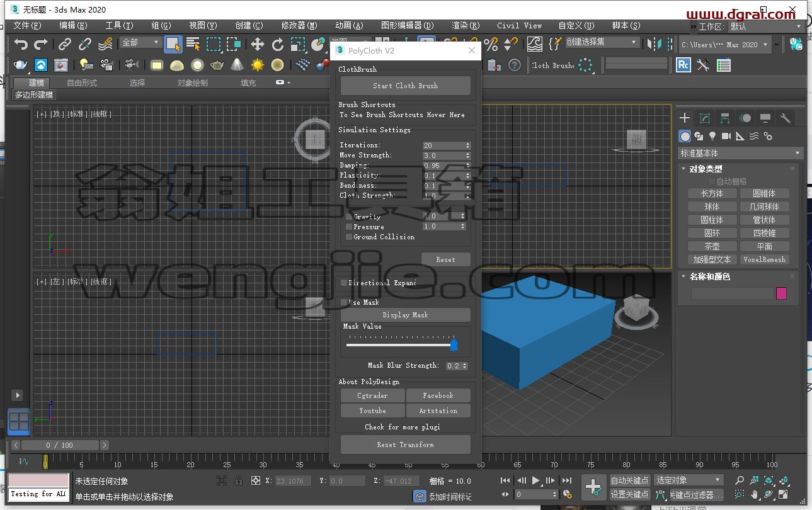This screenshot has height=510, width=812.
Task: Click the Set Key plus icon
Action: [594, 487]
